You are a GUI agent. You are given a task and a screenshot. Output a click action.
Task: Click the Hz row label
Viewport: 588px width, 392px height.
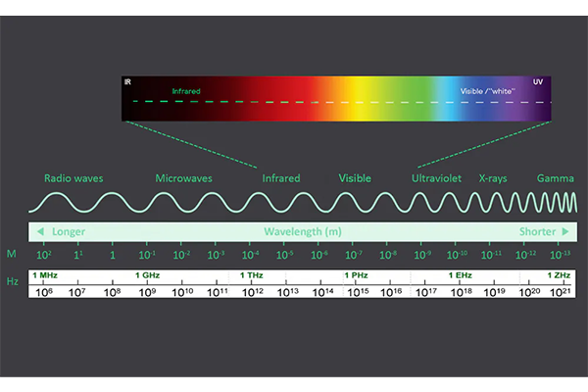click(12, 281)
